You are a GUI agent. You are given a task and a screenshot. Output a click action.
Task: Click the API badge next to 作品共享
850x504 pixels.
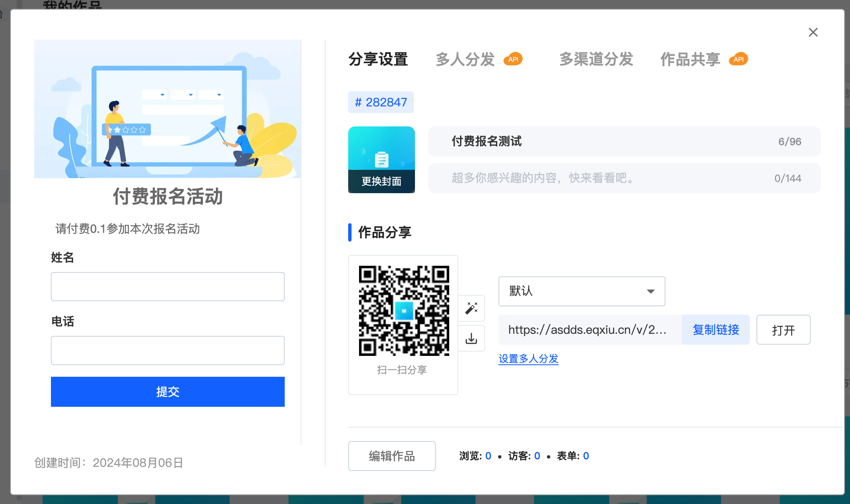click(739, 59)
